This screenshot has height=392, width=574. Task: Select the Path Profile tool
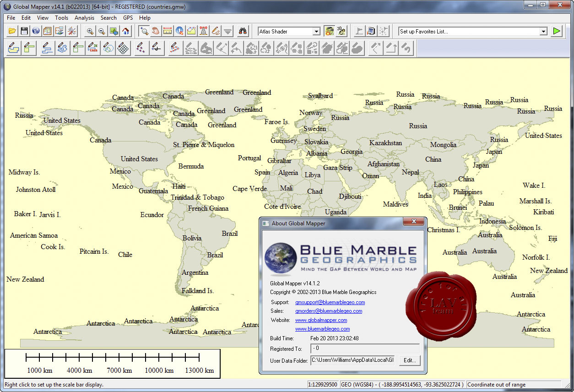191,31
